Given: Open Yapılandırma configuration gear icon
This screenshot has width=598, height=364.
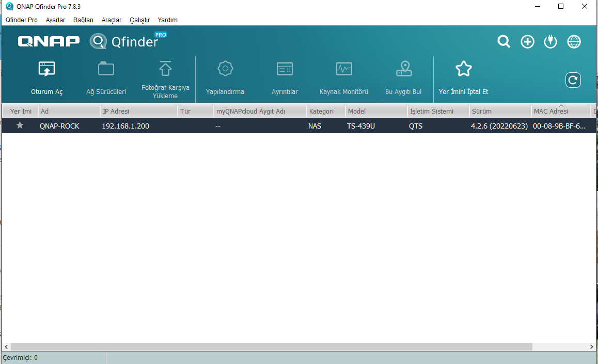Looking at the screenshot, I should click(225, 69).
